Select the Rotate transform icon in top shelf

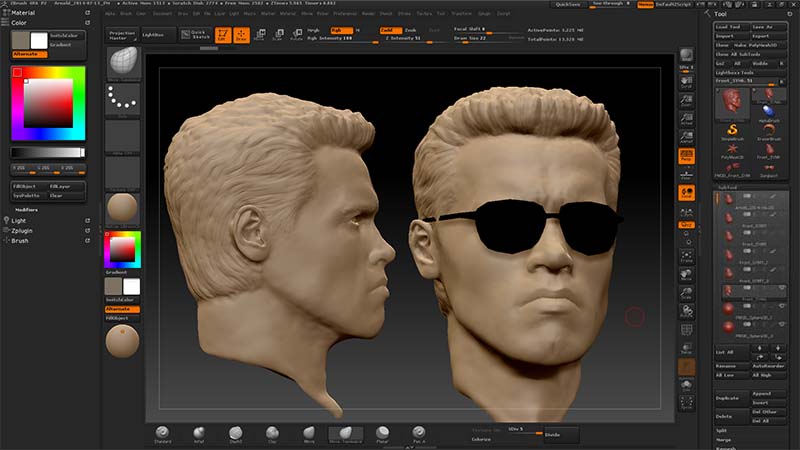click(x=296, y=35)
